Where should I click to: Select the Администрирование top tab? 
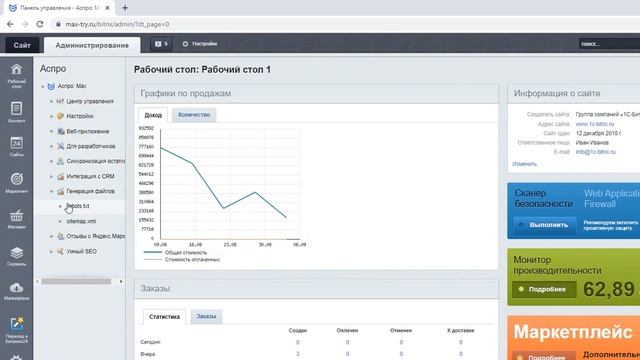point(92,45)
